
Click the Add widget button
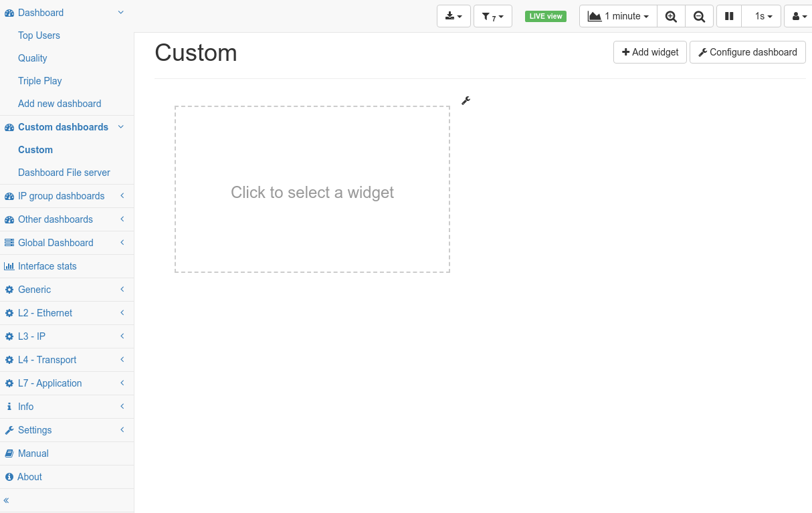650,52
